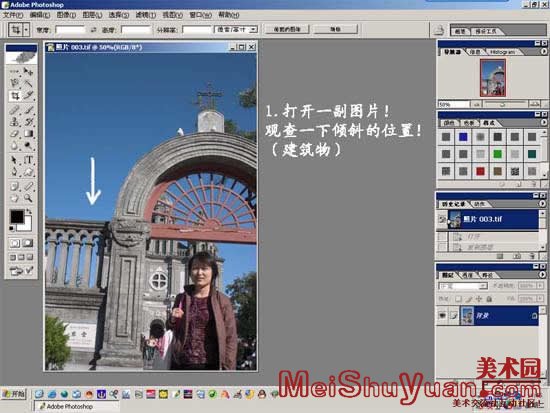Select the Pen tool
The width and height of the screenshot is (550, 413).
pyautogui.click(x=14, y=172)
